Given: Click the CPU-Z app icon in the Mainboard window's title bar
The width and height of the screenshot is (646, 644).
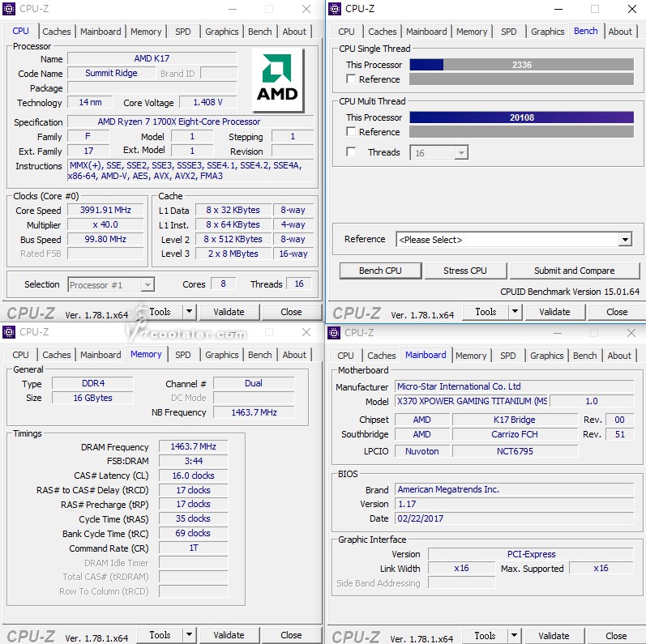Looking at the screenshot, I should point(334,333).
